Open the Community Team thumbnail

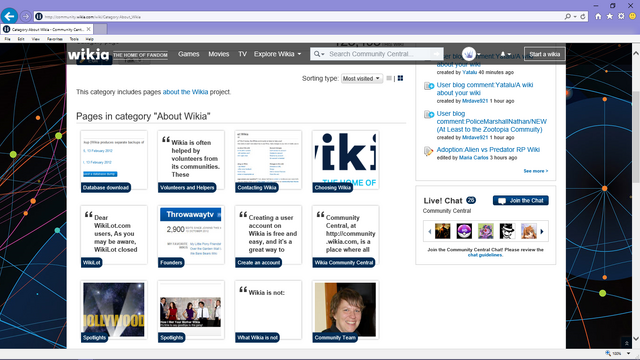click(x=345, y=310)
